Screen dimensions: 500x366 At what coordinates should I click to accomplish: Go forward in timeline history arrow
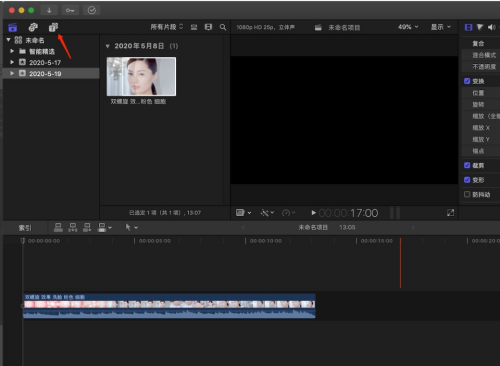tap(413, 227)
